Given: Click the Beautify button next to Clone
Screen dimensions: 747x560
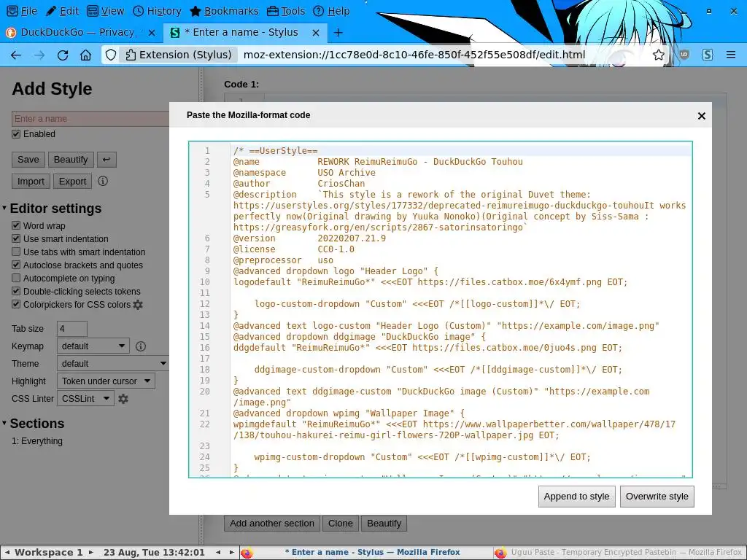Looking at the screenshot, I should click(x=384, y=524).
